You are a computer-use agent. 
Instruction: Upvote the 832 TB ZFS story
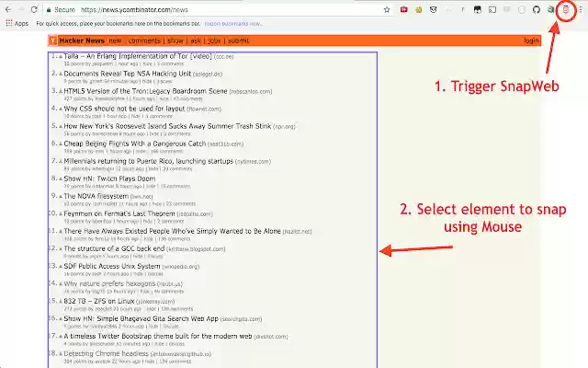pos(61,302)
